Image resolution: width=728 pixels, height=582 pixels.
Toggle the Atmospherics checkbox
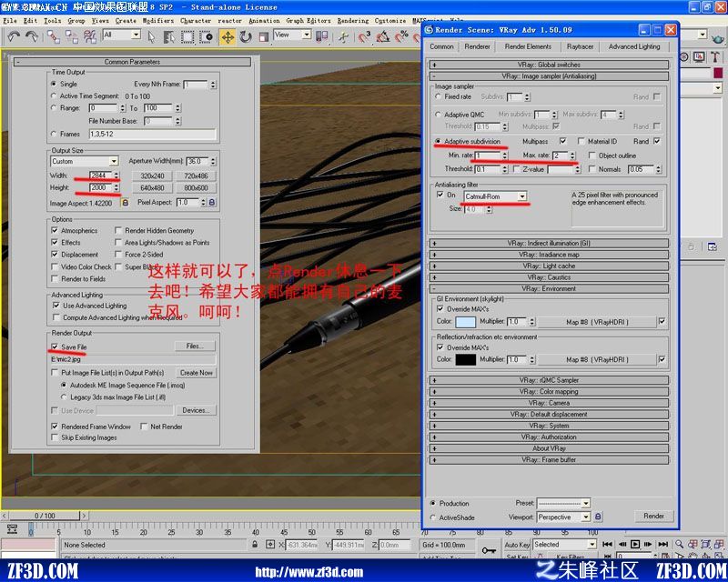(55, 230)
